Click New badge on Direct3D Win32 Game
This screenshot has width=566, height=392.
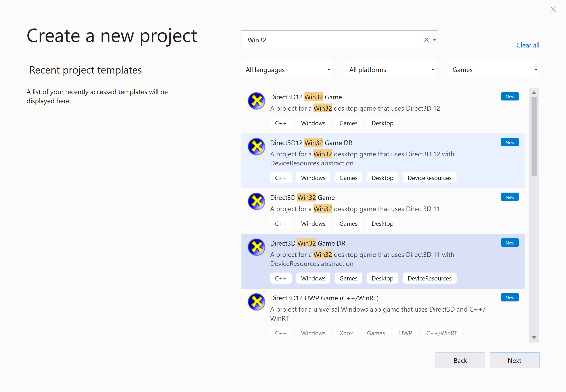tap(510, 197)
